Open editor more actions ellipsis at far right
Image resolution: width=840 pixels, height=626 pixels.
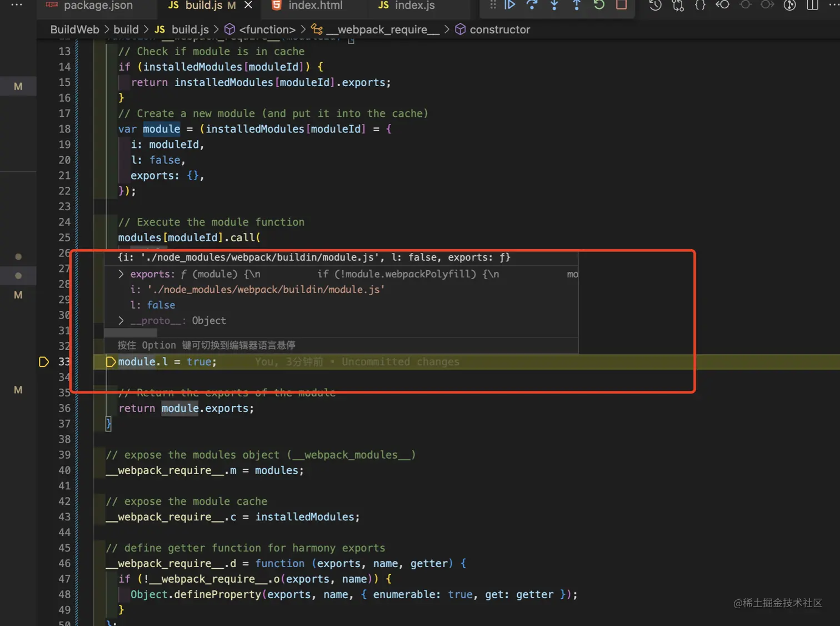(833, 4)
